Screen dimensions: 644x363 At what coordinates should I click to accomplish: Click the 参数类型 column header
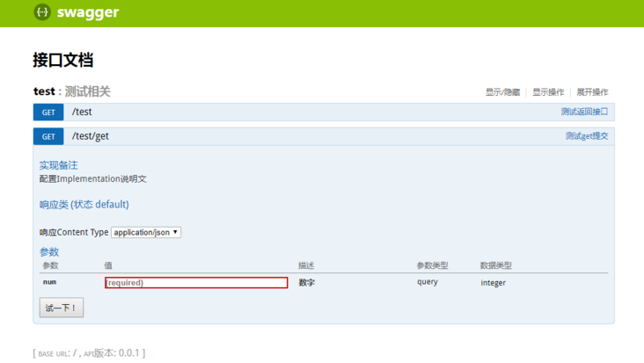[x=433, y=265]
